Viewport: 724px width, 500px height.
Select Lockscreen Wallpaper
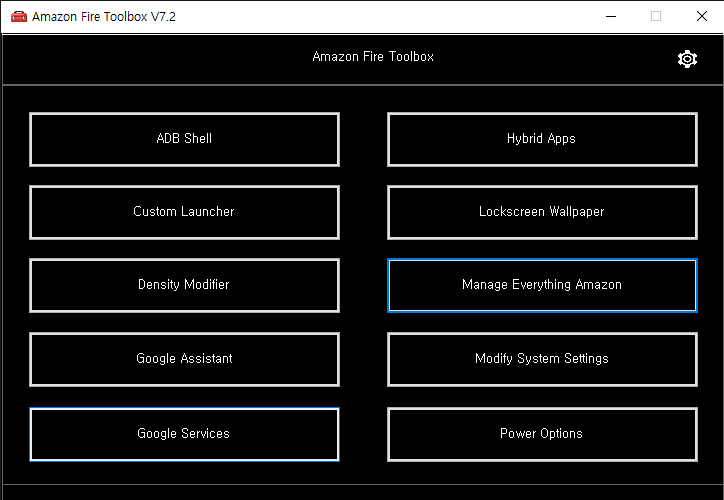click(542, 212)
